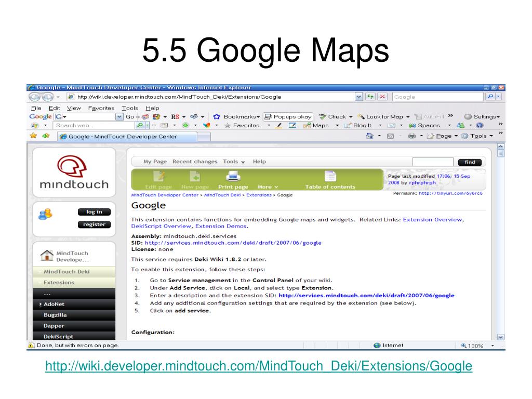The height and width of the screenshot is (399, 532).
Task: Click the Edit page pencil icon
Action: 159,176
